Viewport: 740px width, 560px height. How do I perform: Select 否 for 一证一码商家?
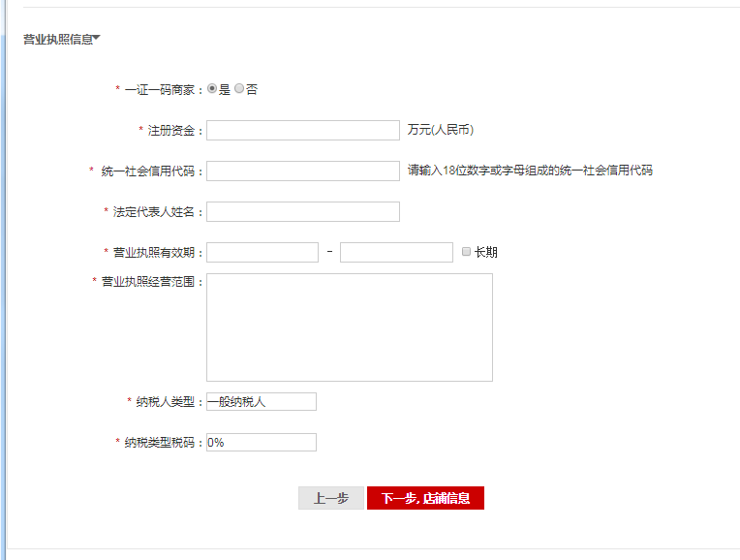coord(239,89)
